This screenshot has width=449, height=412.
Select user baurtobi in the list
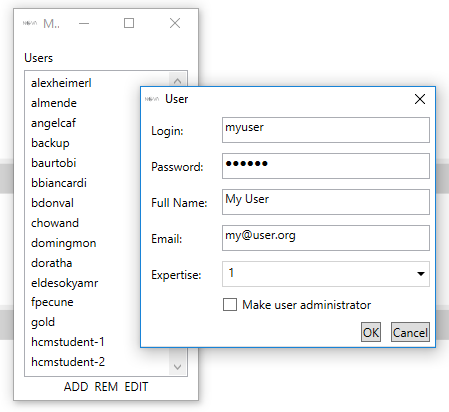coord(53,163)
